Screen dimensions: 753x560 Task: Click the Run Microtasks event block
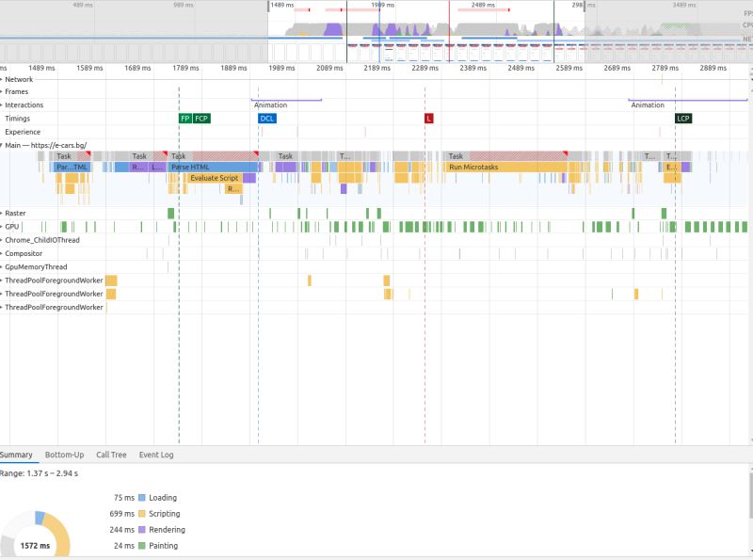(x=474, y=167)
